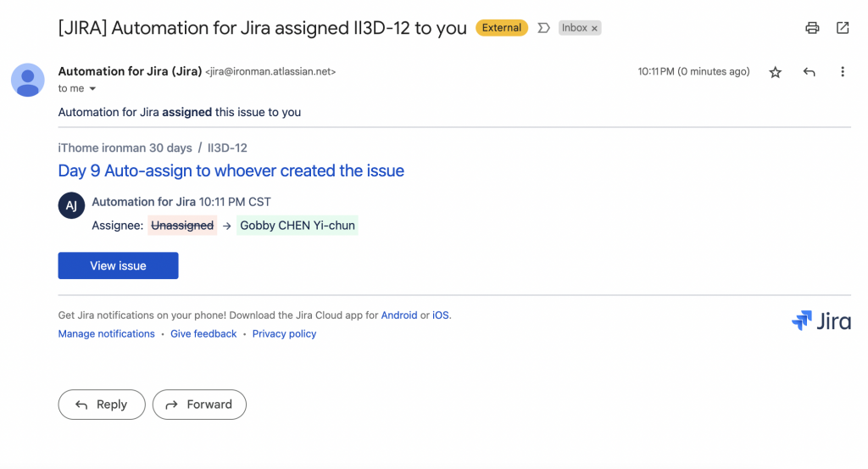Star this Jira email
Viewport: 868px width, 469px height.
coord(775,72)
